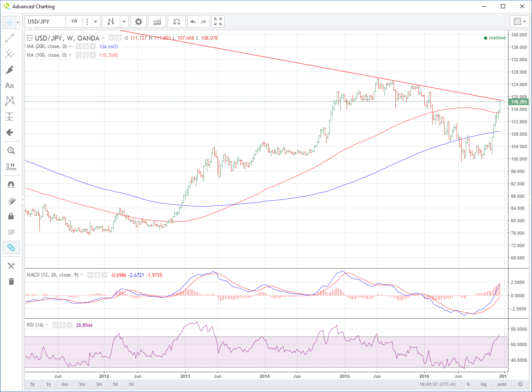The height and width of the screenshot is (392, 532).
Task: Toggle visibility of USD/JPY main series
Action: [x=111, y=38]
